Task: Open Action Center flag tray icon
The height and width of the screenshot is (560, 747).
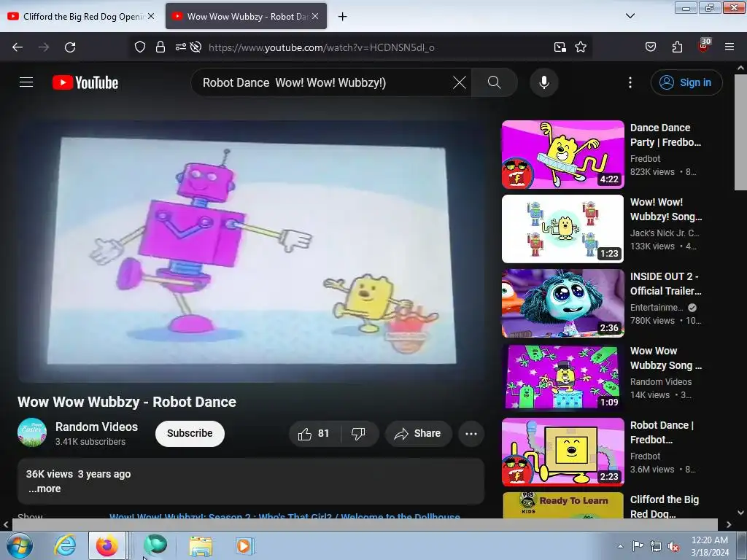Action: 638,547
